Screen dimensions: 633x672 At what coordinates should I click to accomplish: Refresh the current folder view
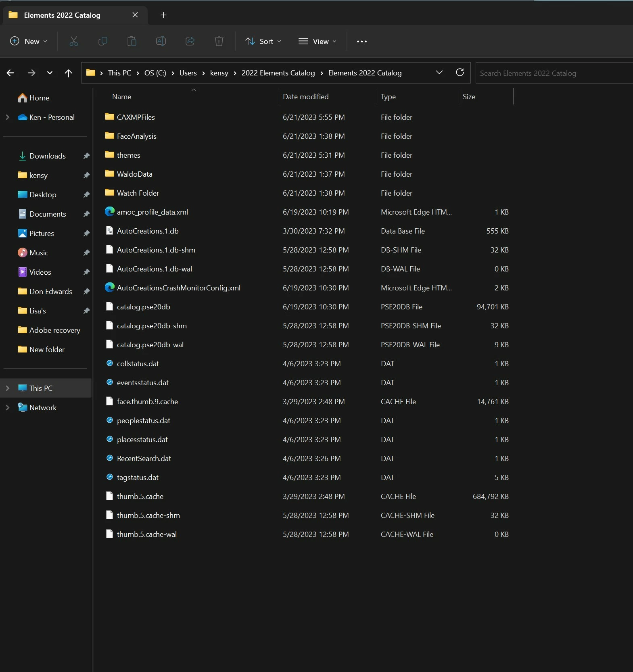[x=460, y=73]
